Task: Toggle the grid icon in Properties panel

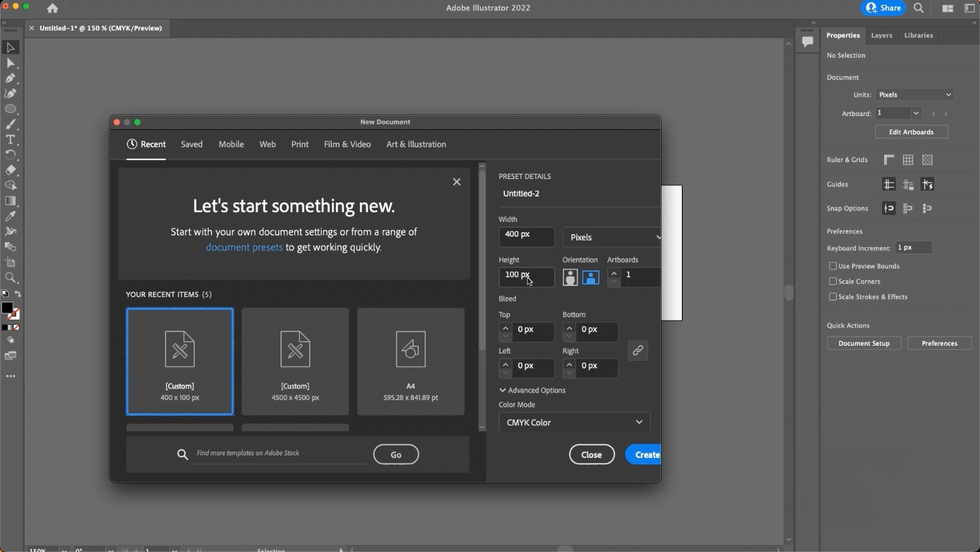Action: [908, 160]
